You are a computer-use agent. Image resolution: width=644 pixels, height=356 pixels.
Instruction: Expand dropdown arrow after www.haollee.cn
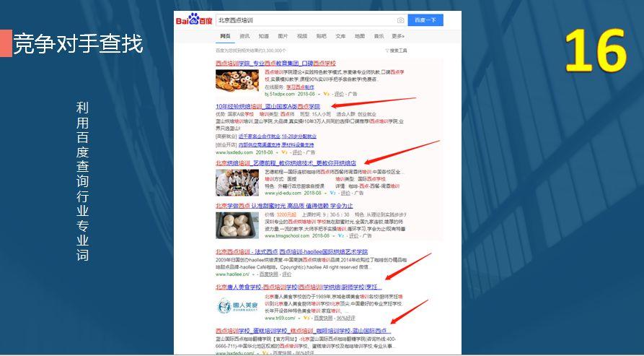[253, 274]
